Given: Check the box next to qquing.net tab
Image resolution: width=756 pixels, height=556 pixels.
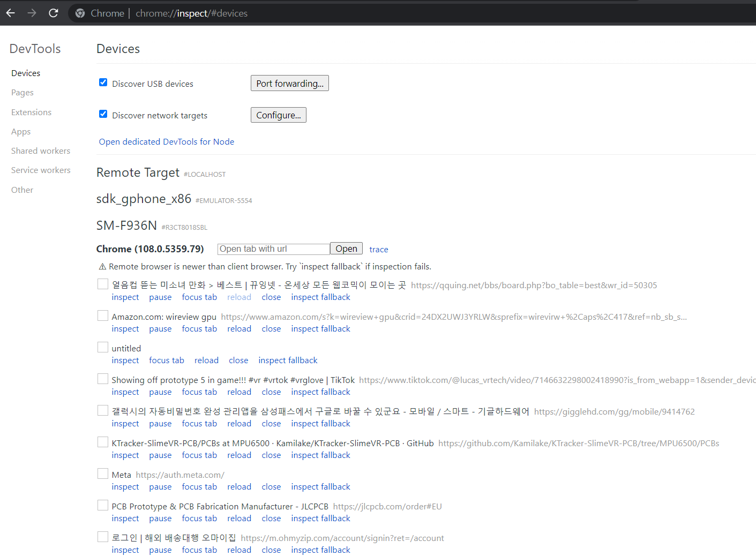Looking at the screenshot, I should tap(103, 284).
